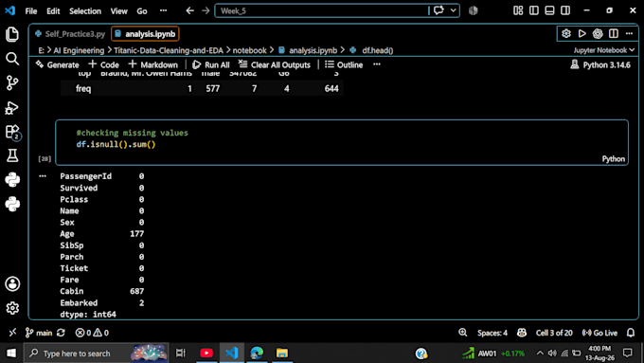Show more menu bar items
Image resolution: width=644 pixels, height=363 pixels.
pos(163,11)
